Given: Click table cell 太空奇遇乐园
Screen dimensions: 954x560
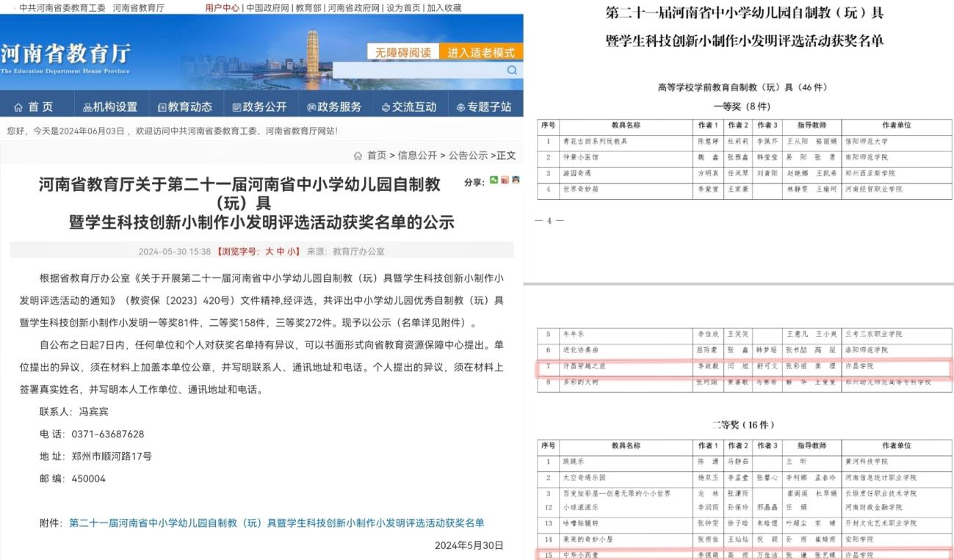Looking at the screenshot, I should [x=584, y=477].
